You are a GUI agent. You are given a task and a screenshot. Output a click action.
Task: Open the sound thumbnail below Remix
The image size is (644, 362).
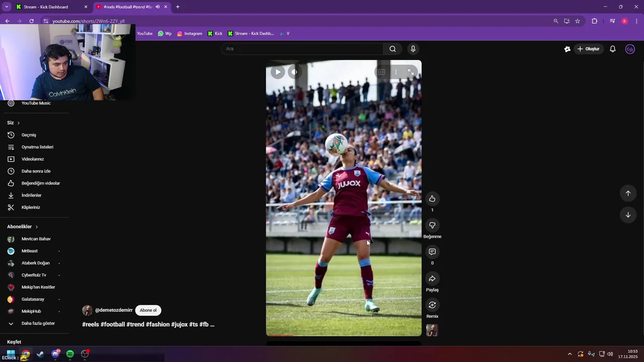click(x=432, y=330)
